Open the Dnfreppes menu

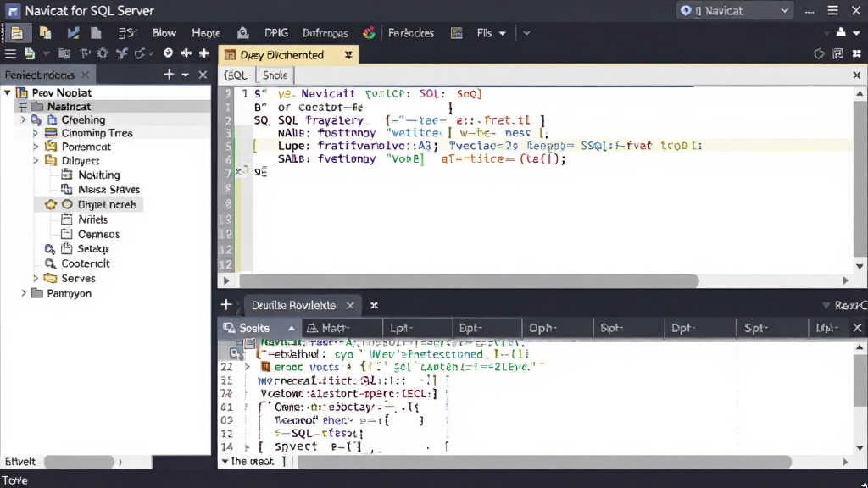coord(325,33)
